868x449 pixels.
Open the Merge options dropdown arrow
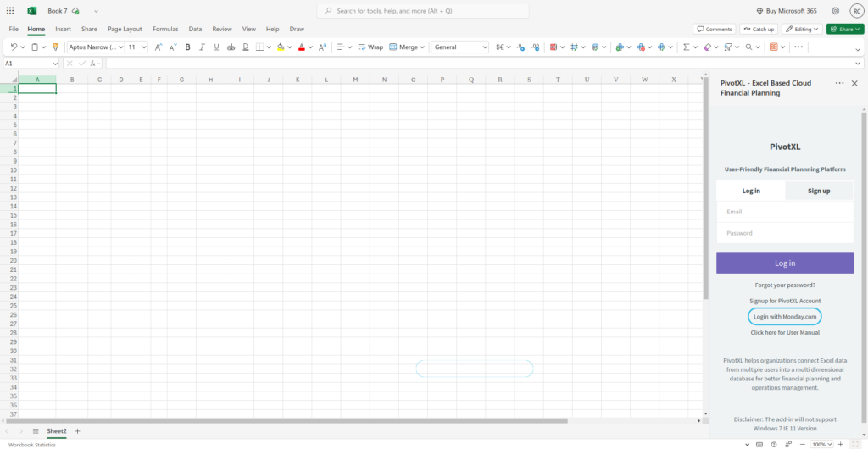[422, 47]
